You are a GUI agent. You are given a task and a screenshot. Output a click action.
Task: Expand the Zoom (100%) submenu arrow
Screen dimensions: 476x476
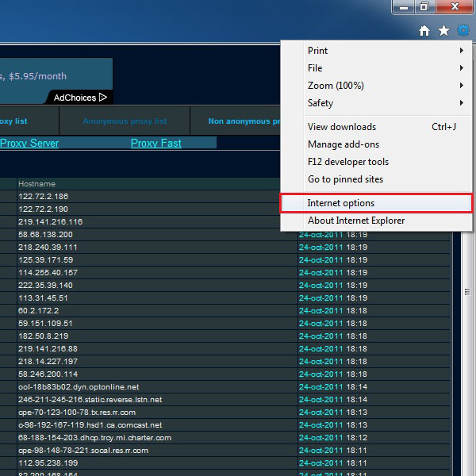[462, 86]
